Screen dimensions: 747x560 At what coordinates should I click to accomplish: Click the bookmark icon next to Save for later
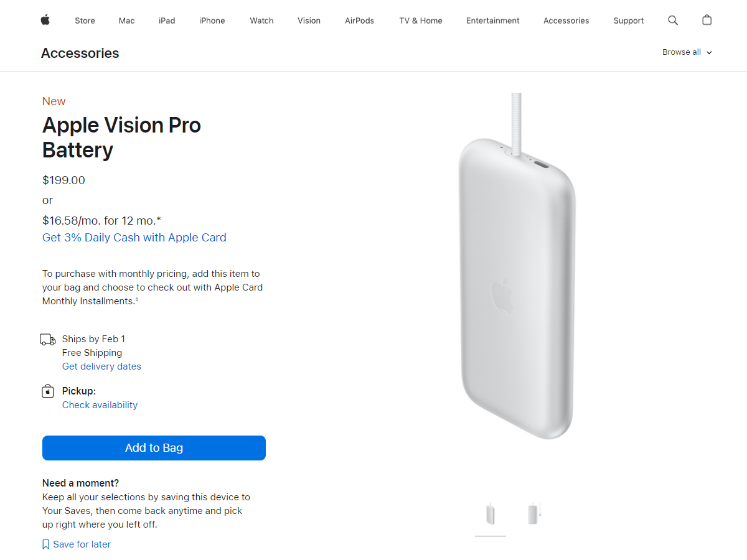click(45, 544)
